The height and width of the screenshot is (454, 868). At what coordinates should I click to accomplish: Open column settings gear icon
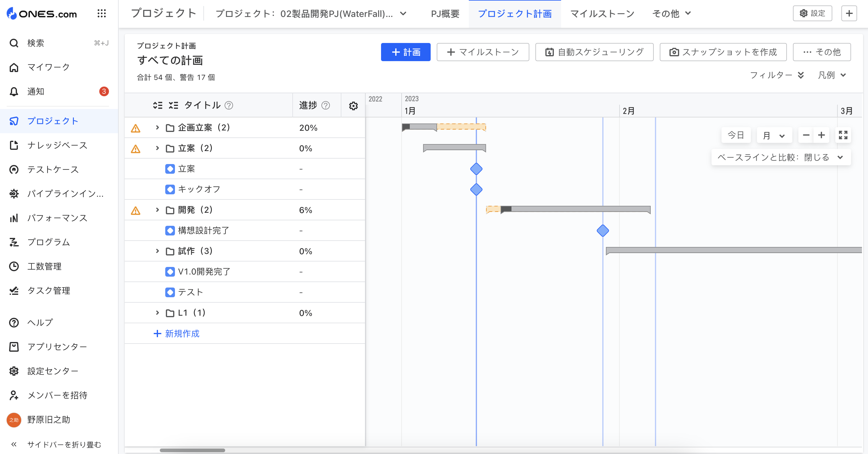click(353, 106)
